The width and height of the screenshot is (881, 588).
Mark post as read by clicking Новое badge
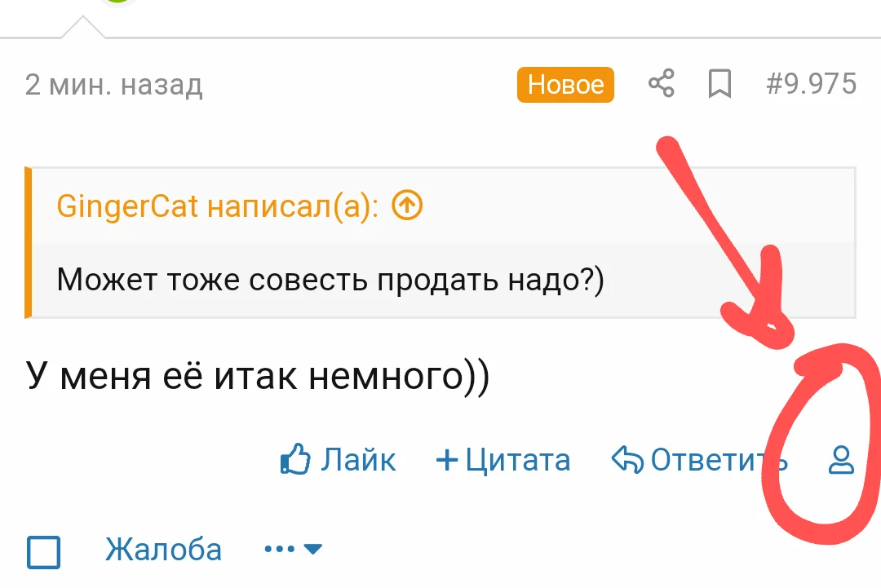(x=565, y=84)
